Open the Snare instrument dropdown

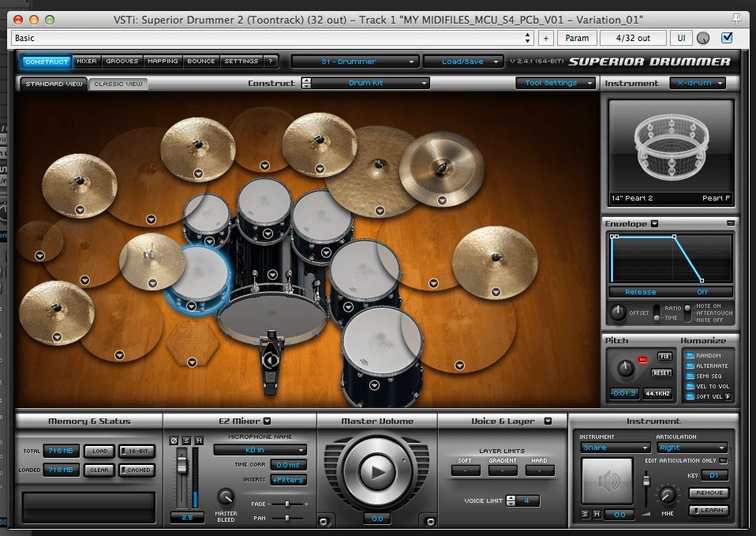tap(616, 448)
